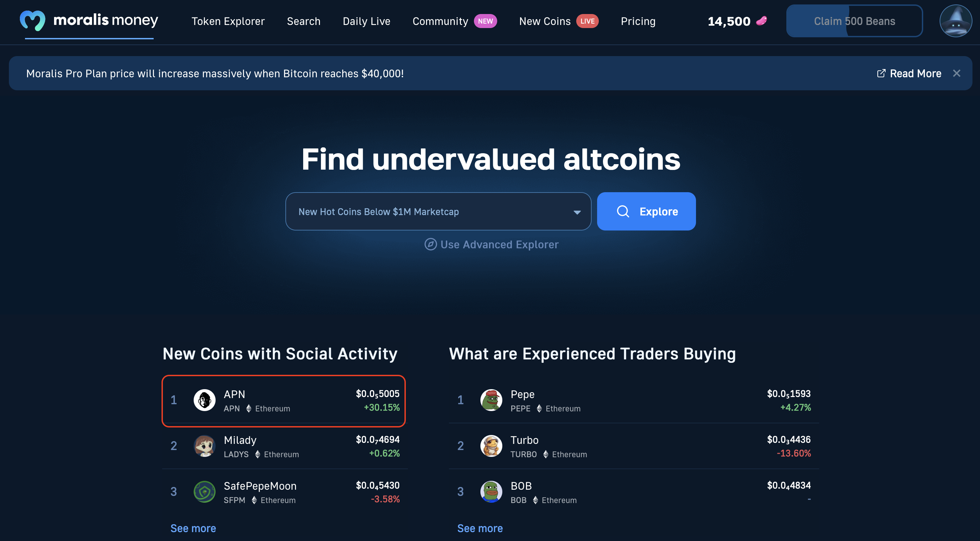Open New Coins LIVE section
The image size is (980, 541).
click(558, 21)
